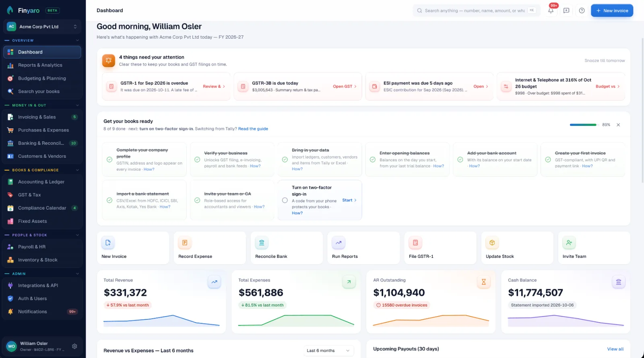Open Banking & Reconciliation in sidebar
Viewport: 644px width, 358px height.
42,143
